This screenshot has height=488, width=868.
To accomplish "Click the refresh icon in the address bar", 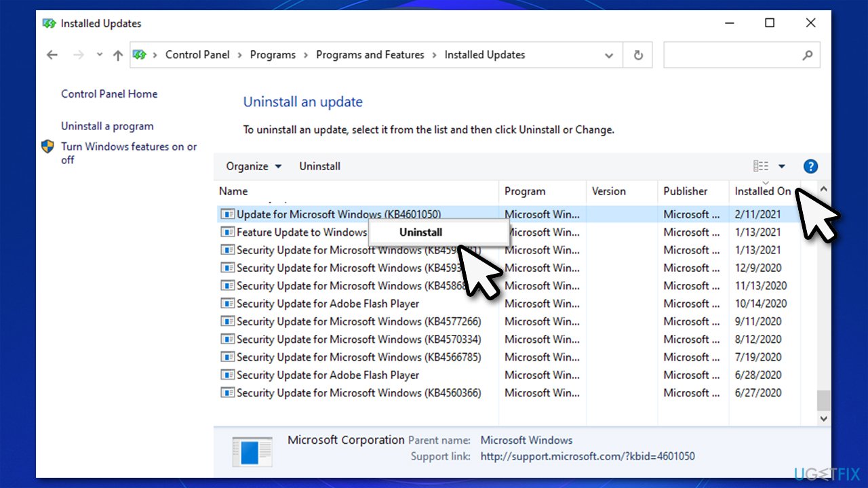I will coord(637,55).
